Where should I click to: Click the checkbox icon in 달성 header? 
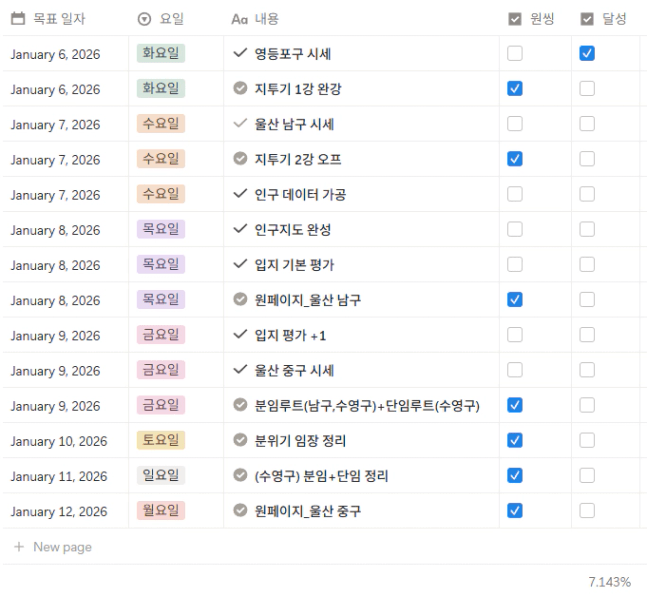coord(587,18)
